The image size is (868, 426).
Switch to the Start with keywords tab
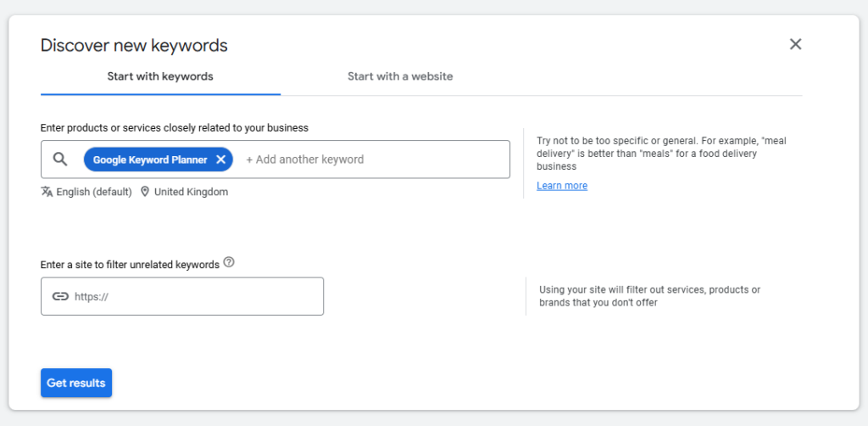tap(160, 76)
